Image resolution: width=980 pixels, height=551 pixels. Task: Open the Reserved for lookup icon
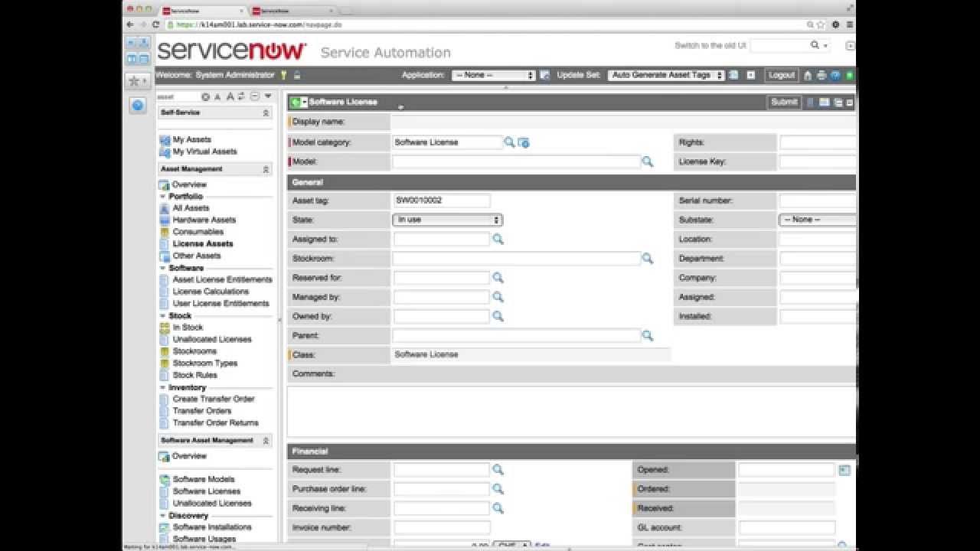[x=498, y=278]
